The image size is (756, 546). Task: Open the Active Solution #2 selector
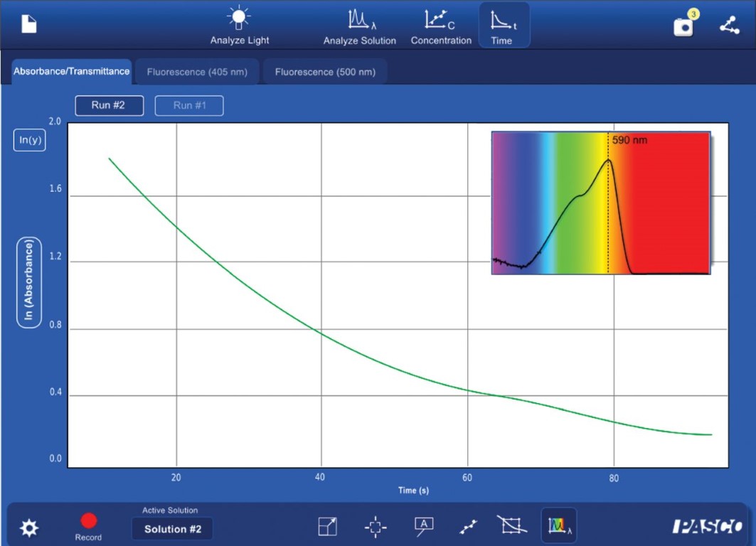pos(172,529)
